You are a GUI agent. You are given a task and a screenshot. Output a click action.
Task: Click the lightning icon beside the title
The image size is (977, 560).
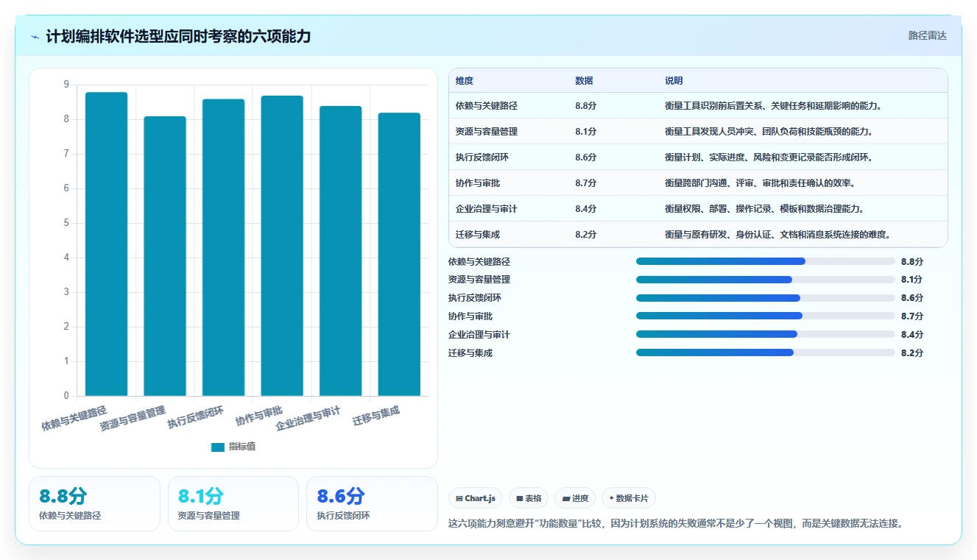click(35, 36)
